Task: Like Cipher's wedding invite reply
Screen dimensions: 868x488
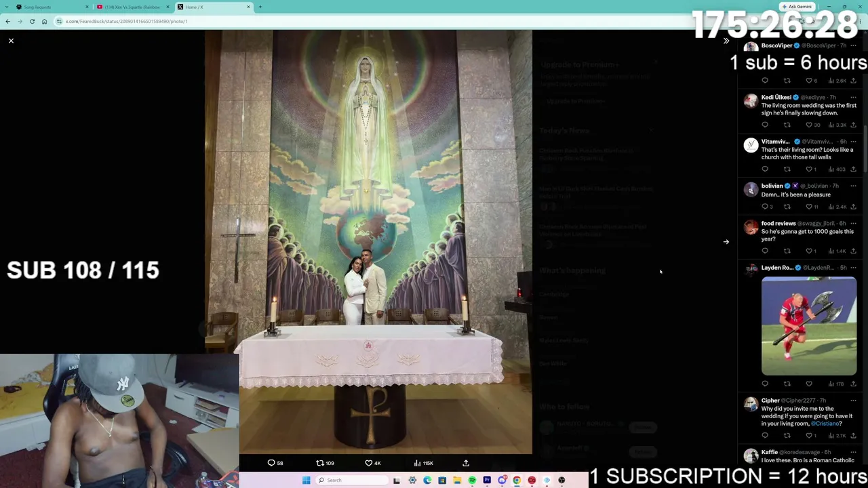Action: [810, 435]
